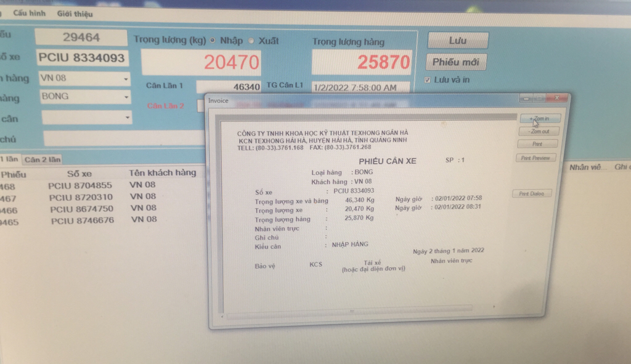The width and height of the screenshot is (631, 364).
Task: Select the Nhập radio button
Action: [x=213, y=41]
